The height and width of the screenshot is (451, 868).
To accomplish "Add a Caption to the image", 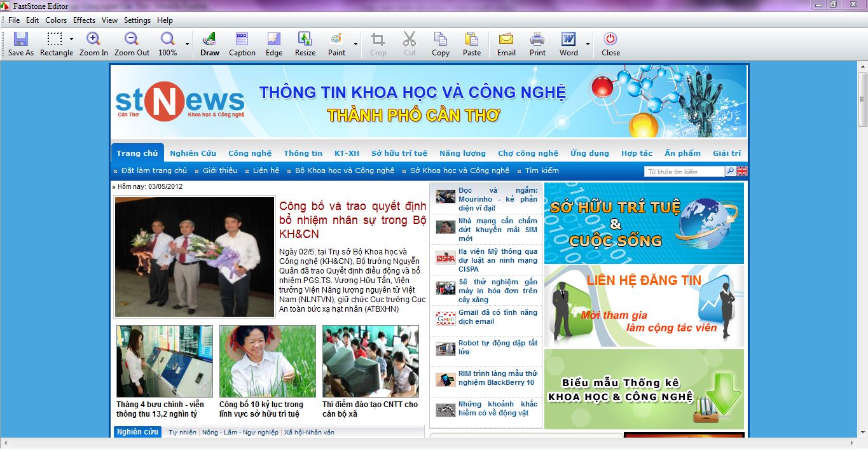I will (x=242, y=44).
